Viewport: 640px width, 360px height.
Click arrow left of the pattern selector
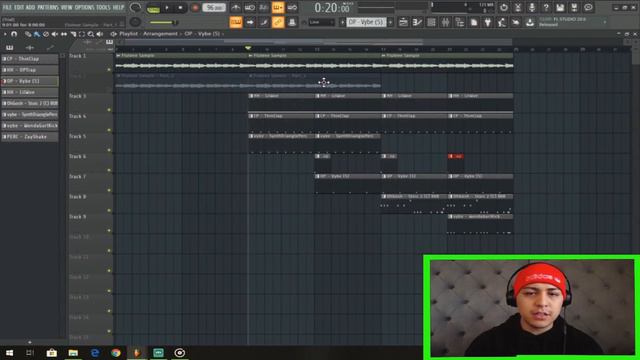(x=342, y=22)
